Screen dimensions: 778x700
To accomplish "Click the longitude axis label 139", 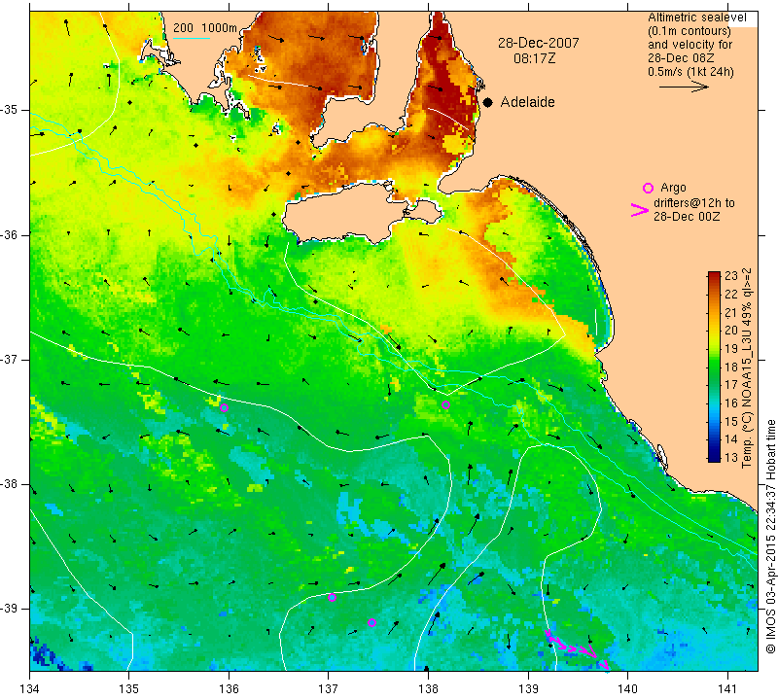I will tap(528, 688).
